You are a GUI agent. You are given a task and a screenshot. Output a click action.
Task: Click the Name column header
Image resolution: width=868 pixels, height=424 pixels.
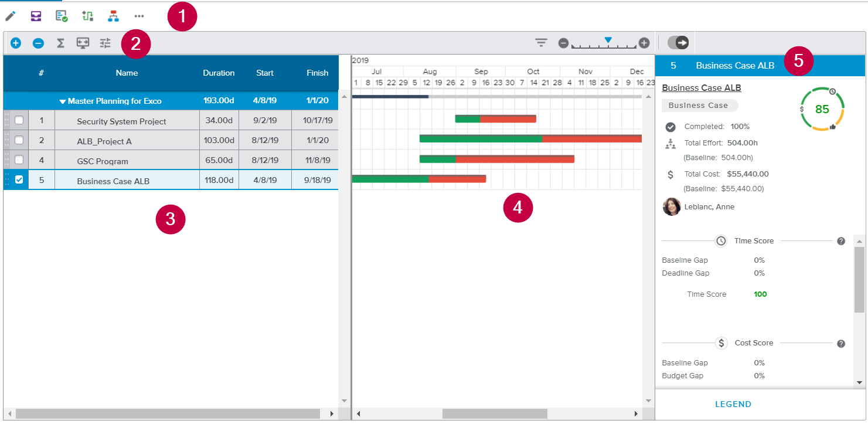pyautogui.click(x=127, y=73)
